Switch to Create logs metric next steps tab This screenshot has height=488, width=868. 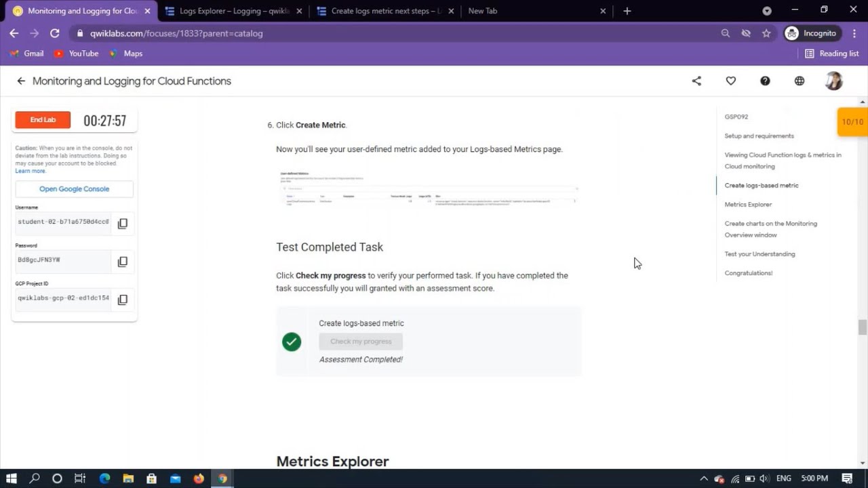coord(385,11)
